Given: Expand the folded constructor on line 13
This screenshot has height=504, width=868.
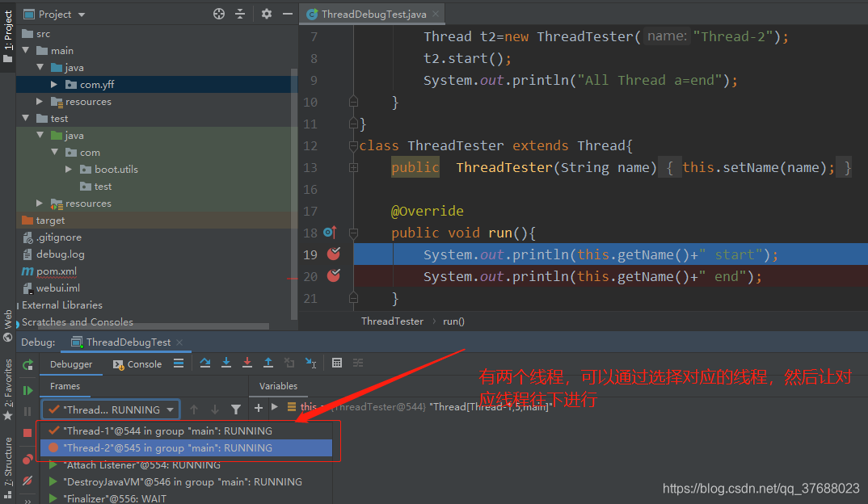Looking at the screenshot, I should coord(353,167).
